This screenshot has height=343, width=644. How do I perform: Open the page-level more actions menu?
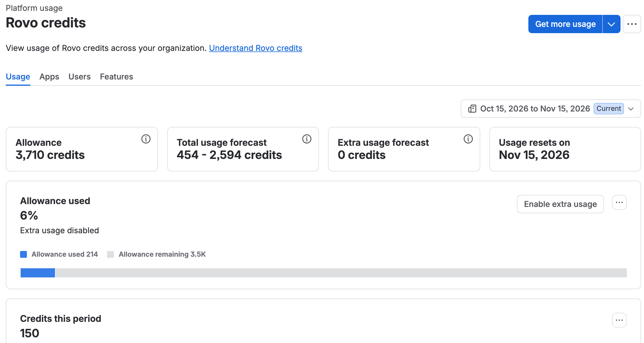(x=632, y=24)
